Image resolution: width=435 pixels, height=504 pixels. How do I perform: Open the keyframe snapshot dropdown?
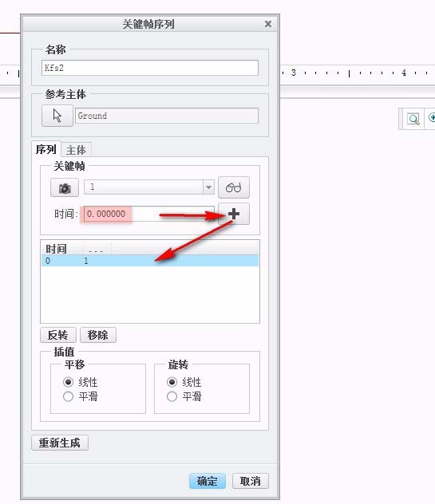208,187
